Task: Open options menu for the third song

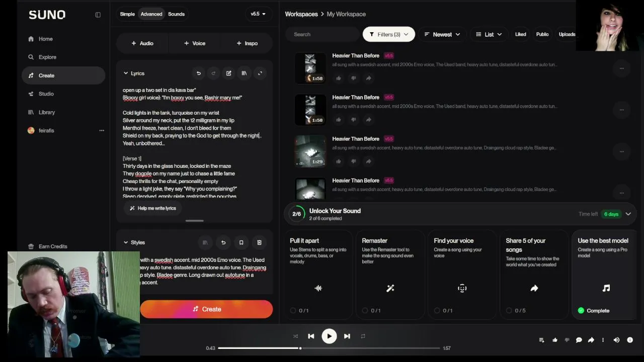Action: click(x=622, y=151)
